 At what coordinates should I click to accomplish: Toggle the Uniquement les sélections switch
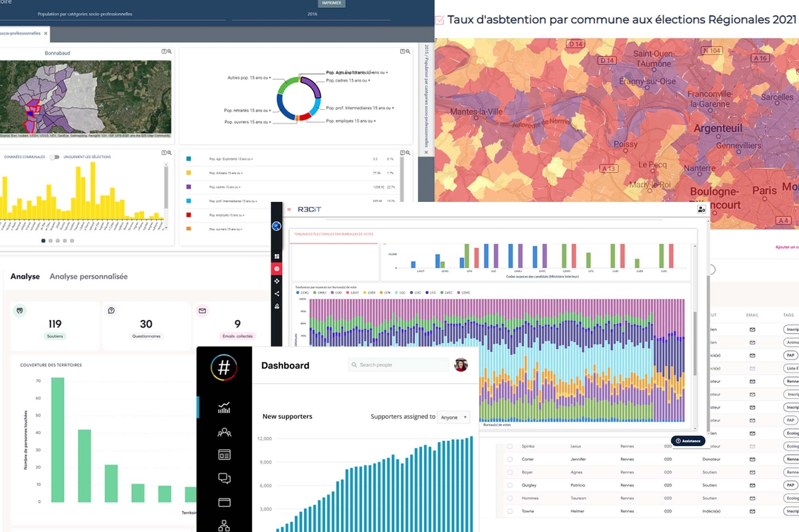pyautogui.click(x=54, y=157)
